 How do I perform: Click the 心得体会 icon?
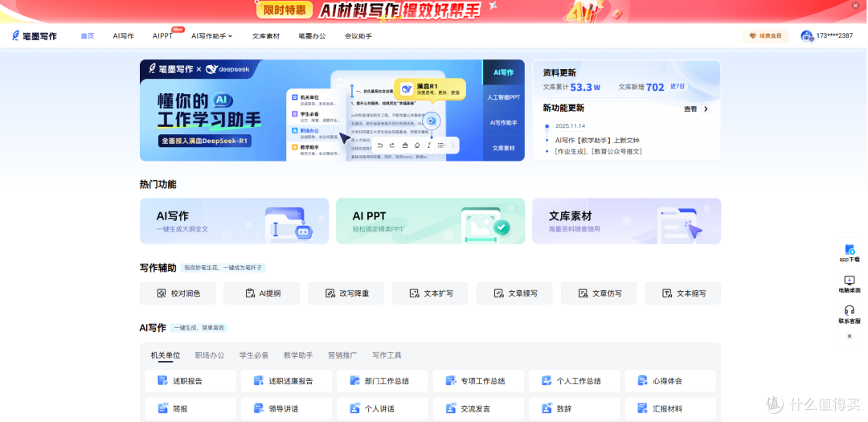643,381
